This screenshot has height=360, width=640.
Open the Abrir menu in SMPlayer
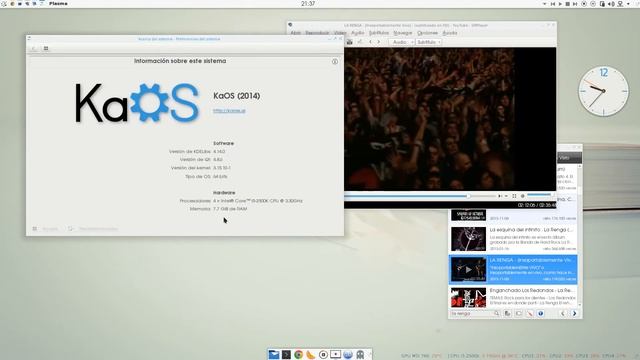[296, 33]
